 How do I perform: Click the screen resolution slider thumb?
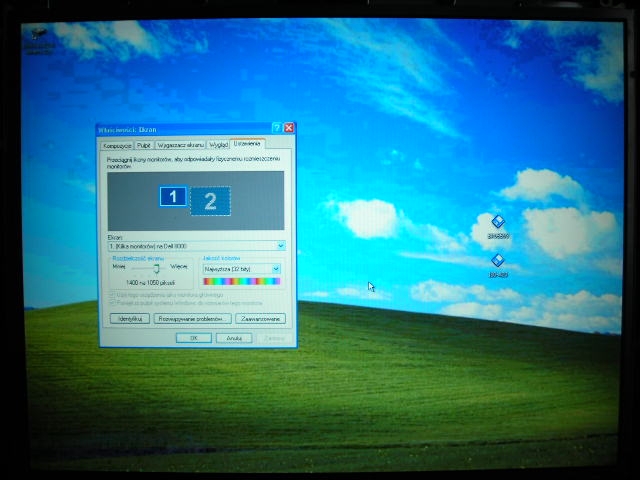pyautogui.click(x=156, y=269)
